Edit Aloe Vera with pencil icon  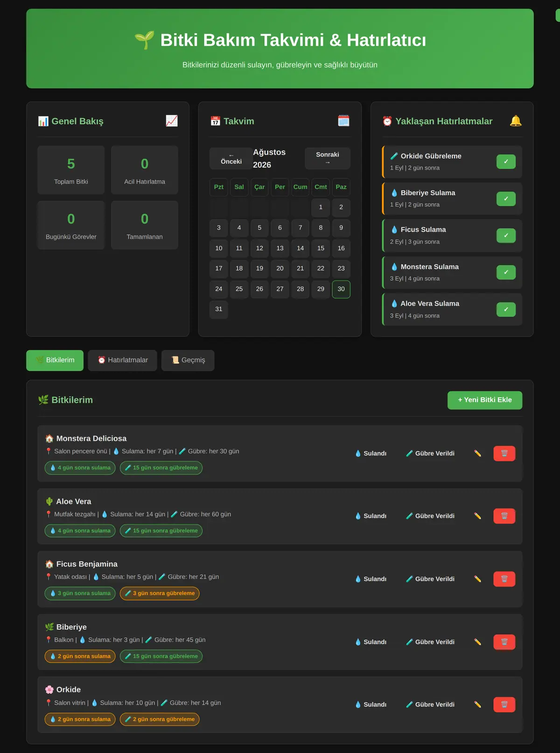pyautogui.click(x=477, y=516)
